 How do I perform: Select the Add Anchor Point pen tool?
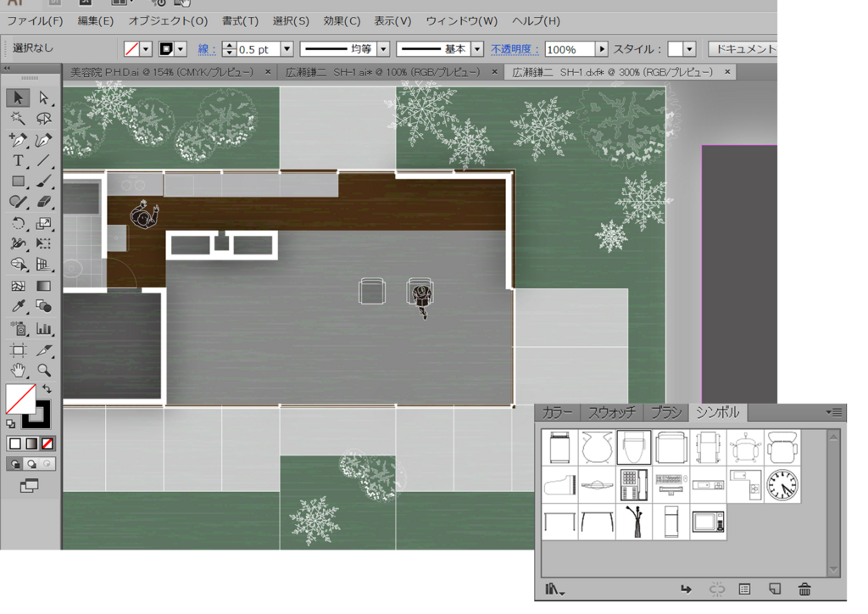point(18,140)
